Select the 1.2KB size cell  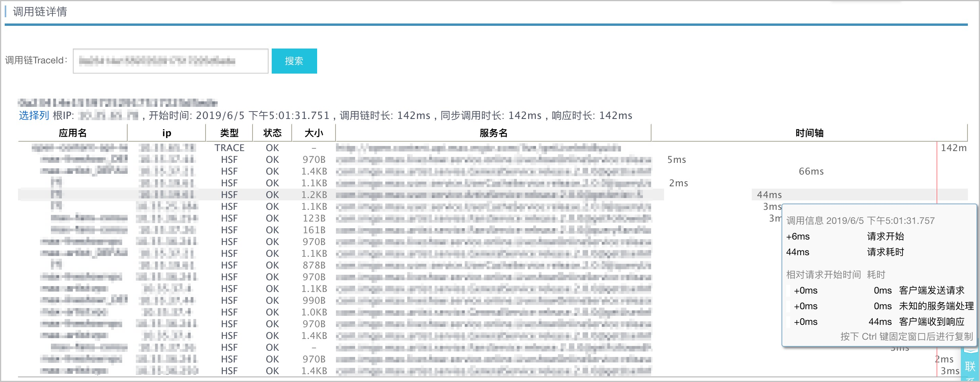click(314, 195)
